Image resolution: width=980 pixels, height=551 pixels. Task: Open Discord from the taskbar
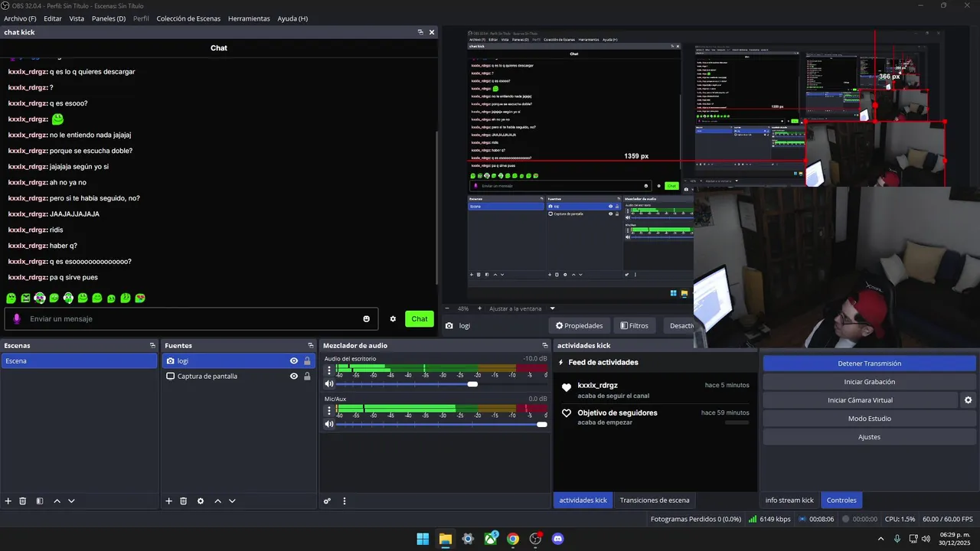pos(558,539)
